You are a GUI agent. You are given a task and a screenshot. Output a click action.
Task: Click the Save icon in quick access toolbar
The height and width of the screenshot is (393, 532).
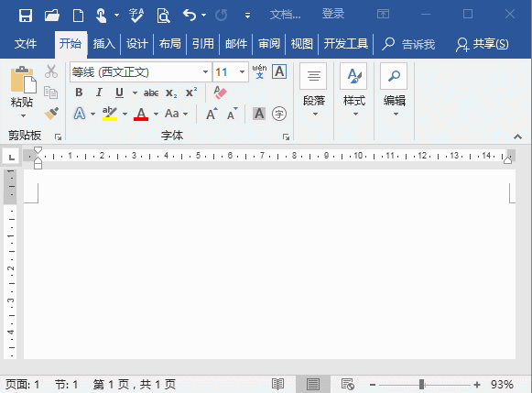(x=26, y=16)
